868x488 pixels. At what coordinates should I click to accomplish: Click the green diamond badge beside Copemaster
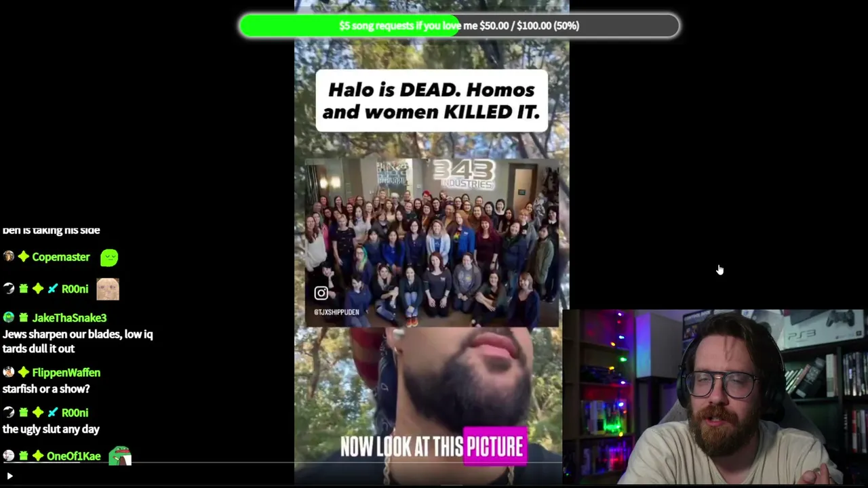(x=24, y=257)
